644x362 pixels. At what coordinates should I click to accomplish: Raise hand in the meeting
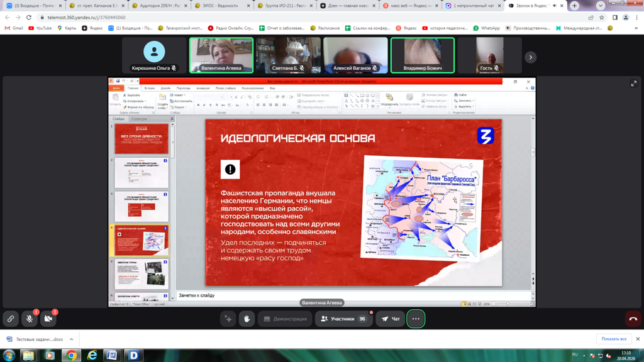[x=247, y=319]
